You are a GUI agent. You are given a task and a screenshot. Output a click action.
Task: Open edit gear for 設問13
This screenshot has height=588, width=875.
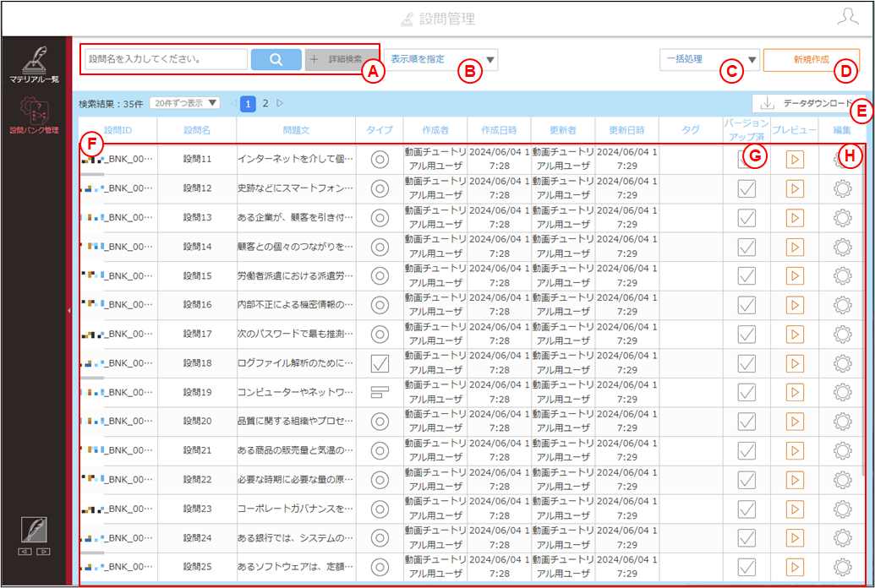pyautogui.click(x=842, y=218)
